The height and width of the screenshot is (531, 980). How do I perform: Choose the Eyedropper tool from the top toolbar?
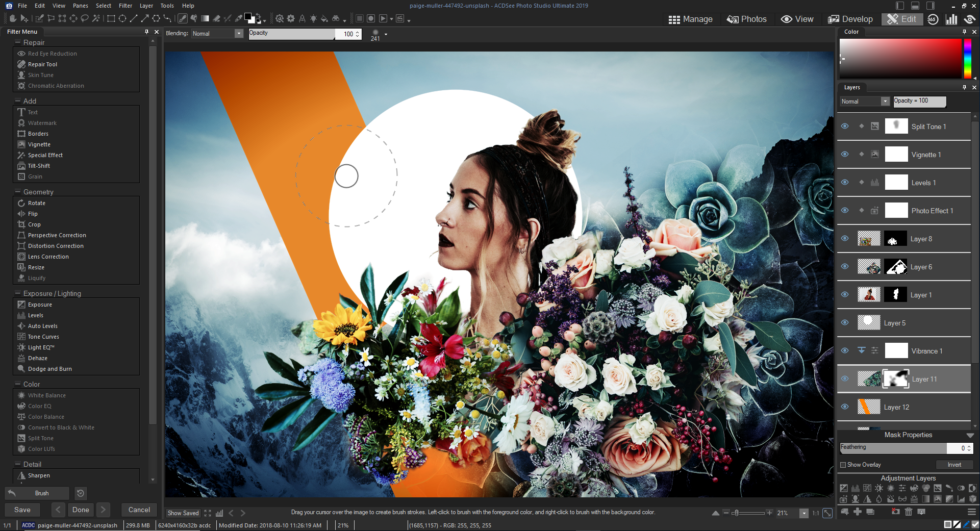(x=238, y=18)
